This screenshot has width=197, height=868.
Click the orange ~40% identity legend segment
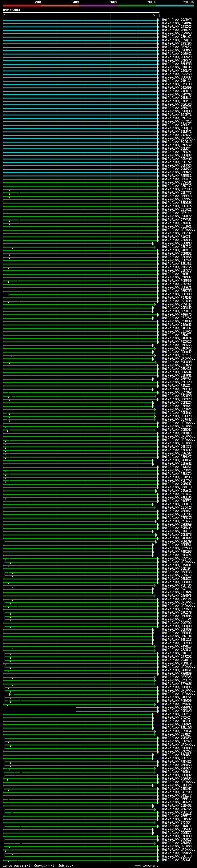click(60, 6)
